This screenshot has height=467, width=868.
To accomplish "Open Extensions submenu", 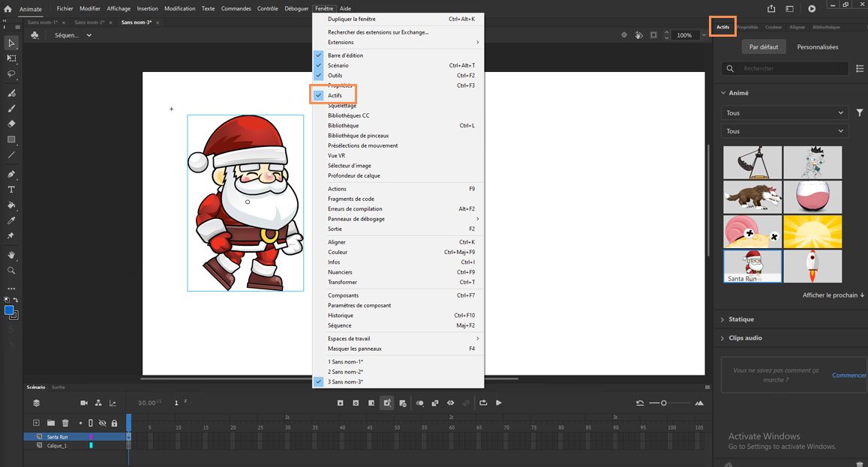I will point(398,42).
